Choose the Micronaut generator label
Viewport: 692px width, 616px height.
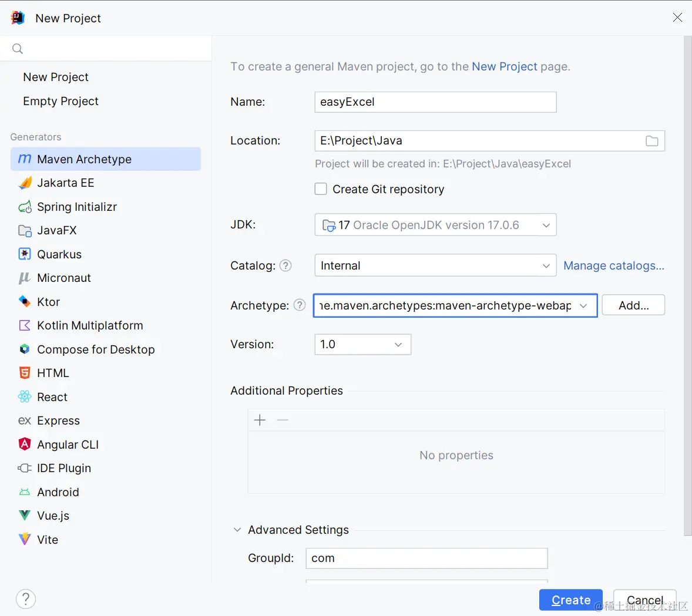pyautogui.click(x=64, y=278)
